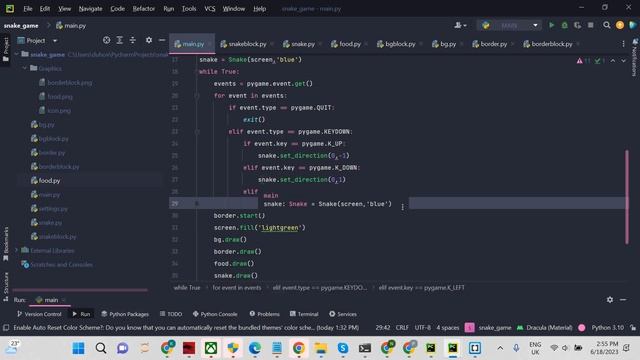This screenshot has width=640, height=360.
Task: Hide the Run tool window
Action: pyautogui.click(x=623, y=300)
